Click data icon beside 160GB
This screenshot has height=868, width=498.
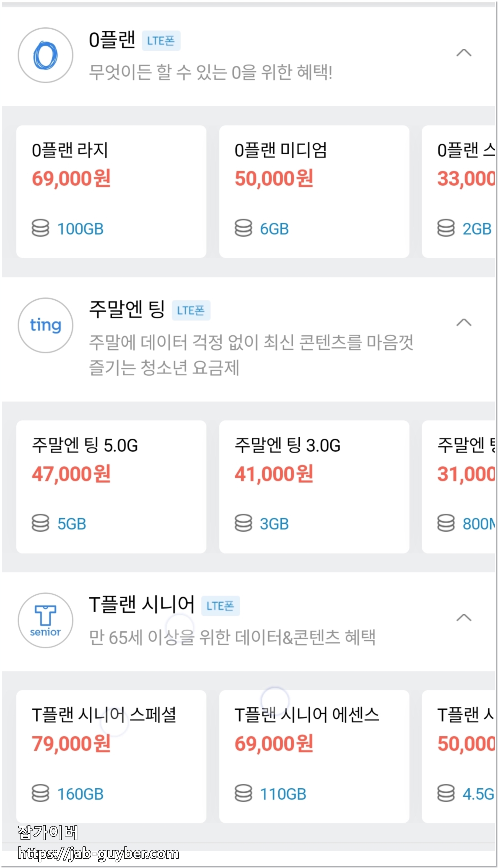(40, 793)
